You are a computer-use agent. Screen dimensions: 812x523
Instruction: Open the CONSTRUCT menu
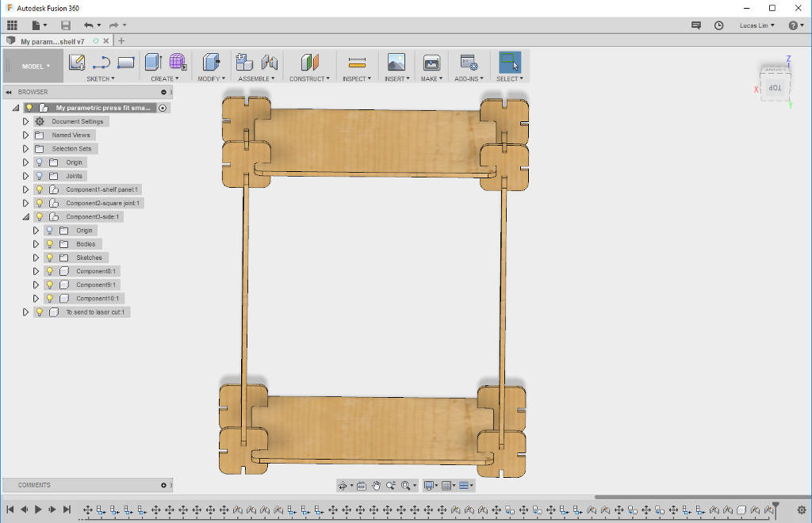click(x=308, y=78)
